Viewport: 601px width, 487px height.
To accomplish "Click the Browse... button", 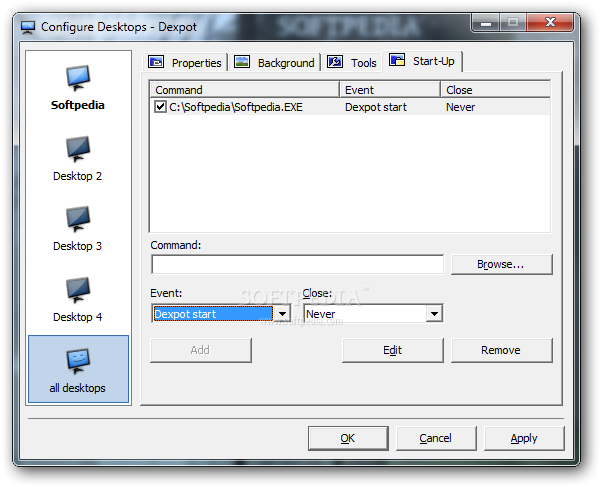I will [x=502, y=264].
